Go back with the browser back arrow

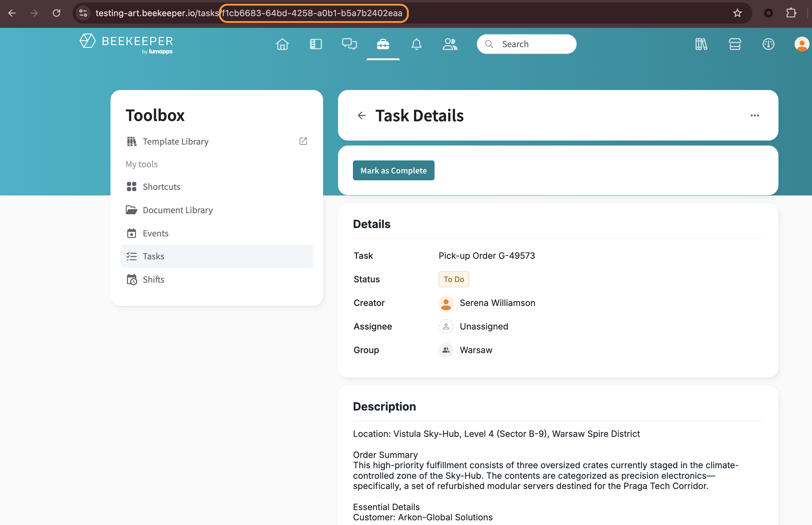[11, 13]
